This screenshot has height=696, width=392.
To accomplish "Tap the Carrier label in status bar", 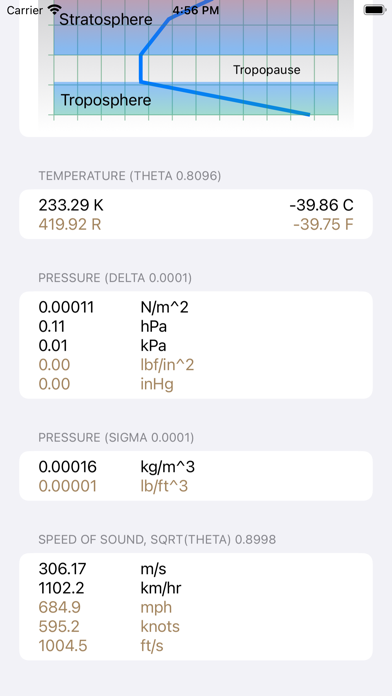I will coord(24,10).
